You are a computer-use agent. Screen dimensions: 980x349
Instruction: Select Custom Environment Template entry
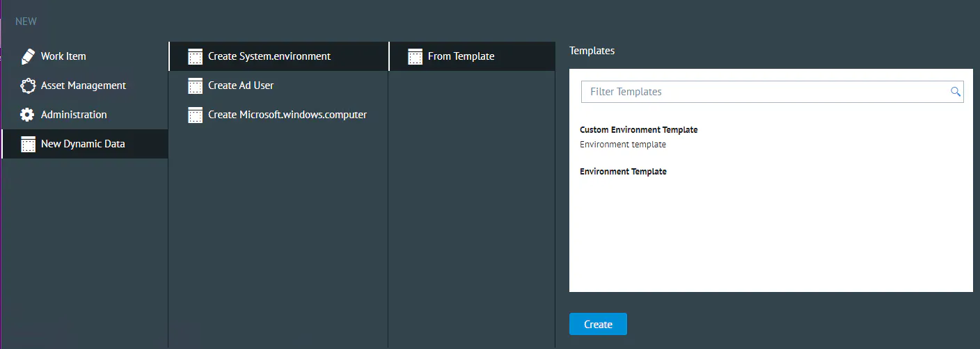[x=638, y=137]
